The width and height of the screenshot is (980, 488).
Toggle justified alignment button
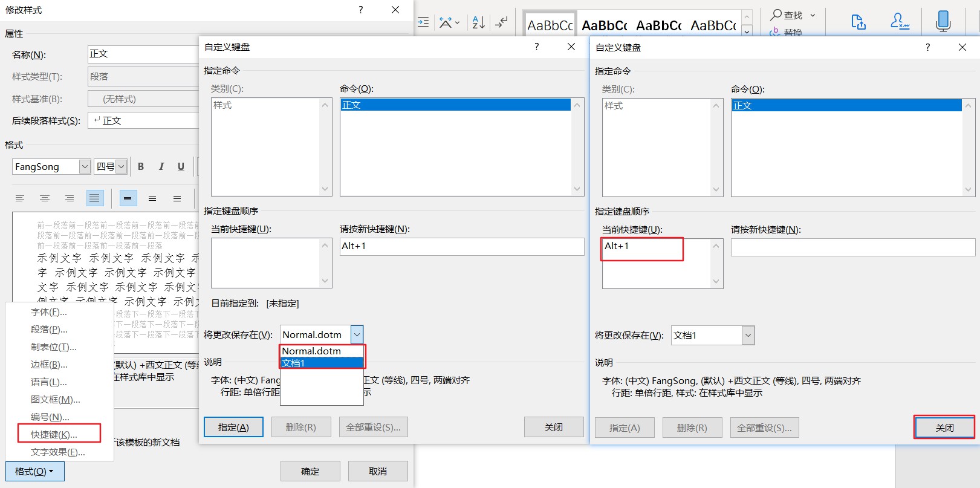tap(94, 198)
